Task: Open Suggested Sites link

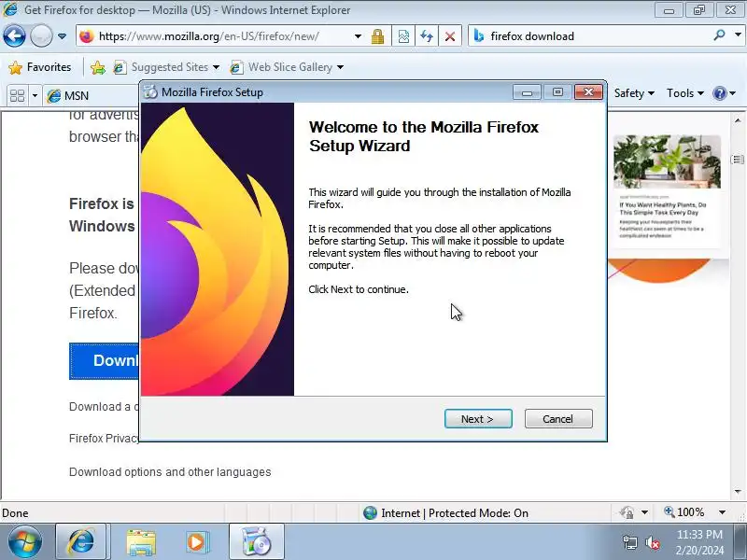Action: coord(161,67)
